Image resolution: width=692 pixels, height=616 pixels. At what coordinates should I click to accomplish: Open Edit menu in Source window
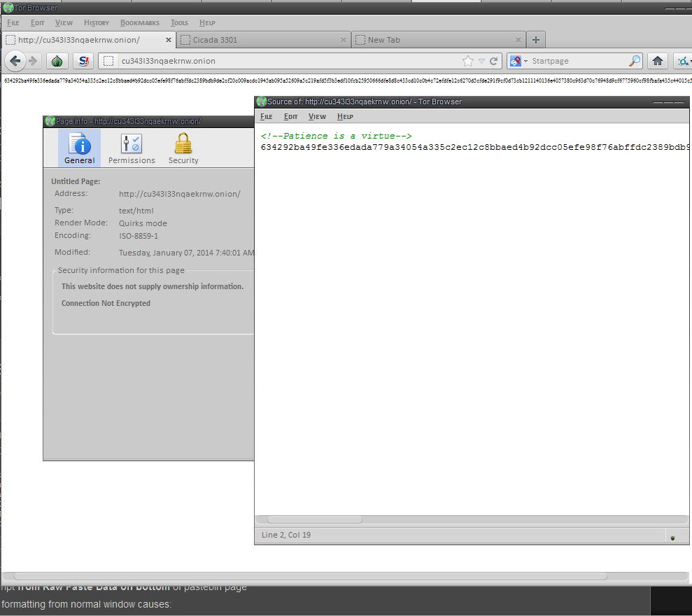[291, 117]
